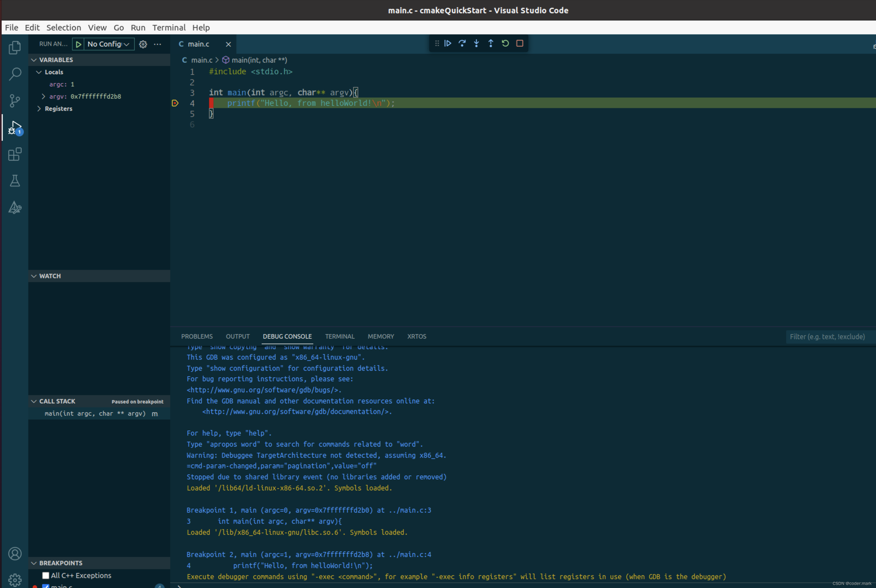Viewport: 876px width, 588px height.
Task: Expand the Registers tree node
Action: [x=39, y=109]
